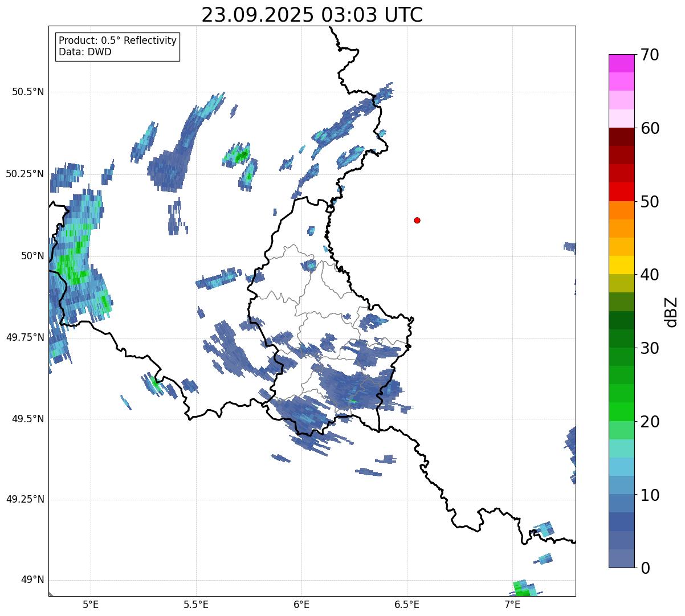Click the latitude label 49.5°N
This screenshot has height=616, width=685.
[x=28, y=419]
